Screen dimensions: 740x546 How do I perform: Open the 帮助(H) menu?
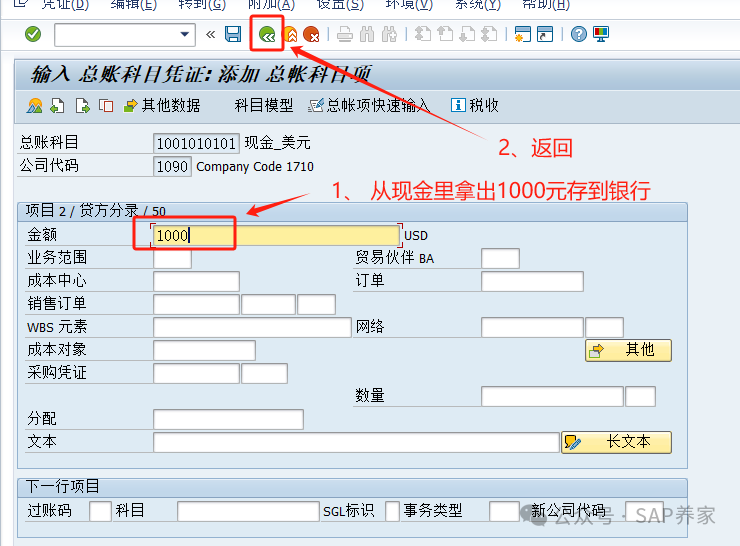pos(546,5)
